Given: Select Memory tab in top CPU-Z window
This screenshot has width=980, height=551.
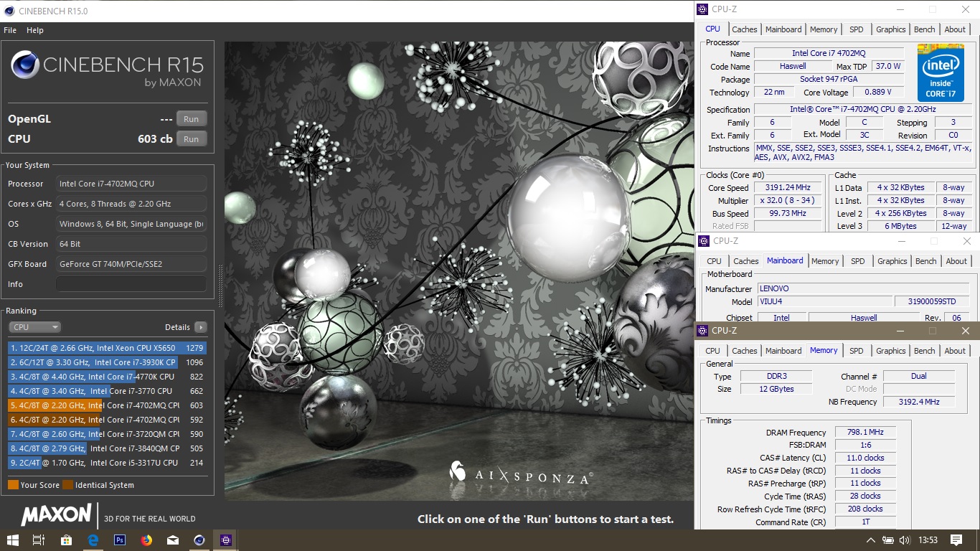Looking at the screenshot, I should click(x=824, y=29).
